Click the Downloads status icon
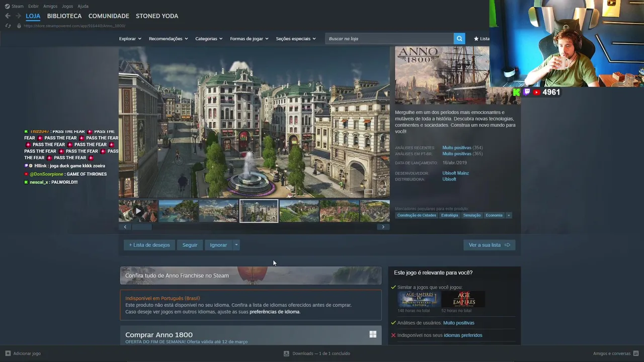The width and height of the screenshot is (644, 362). click(286, 353)
